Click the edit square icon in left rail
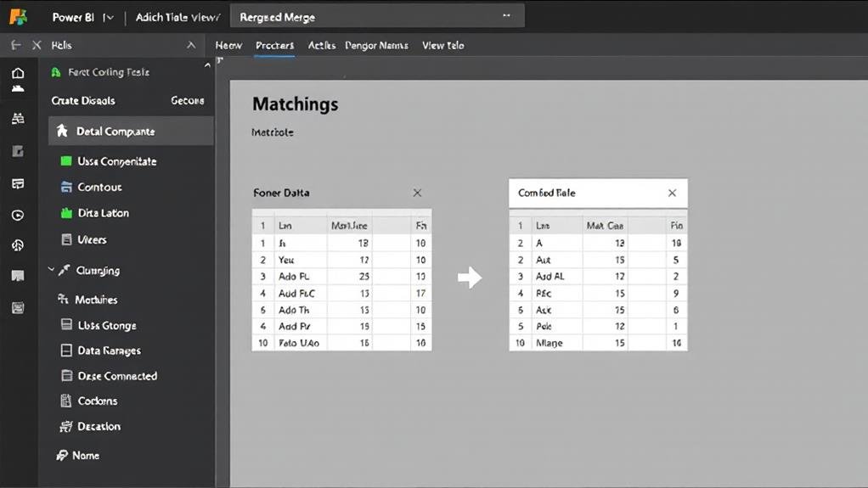The height and width of the screenshot is (488, 868). point(18,151)
